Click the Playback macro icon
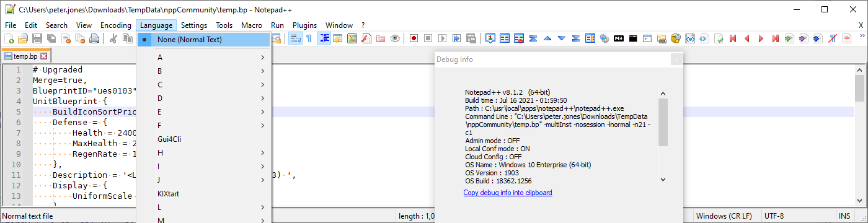The height and width of the screenshot is (223, 868). pos(442,38)
